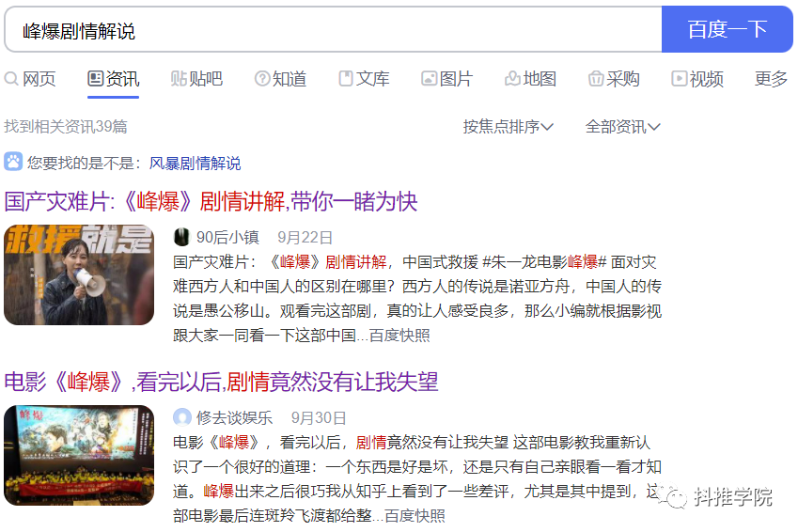Image resolution: width=798 pixels, height=532 pixels.
Task: Select the 资讯 tab
Action: (x=114, y=79)
